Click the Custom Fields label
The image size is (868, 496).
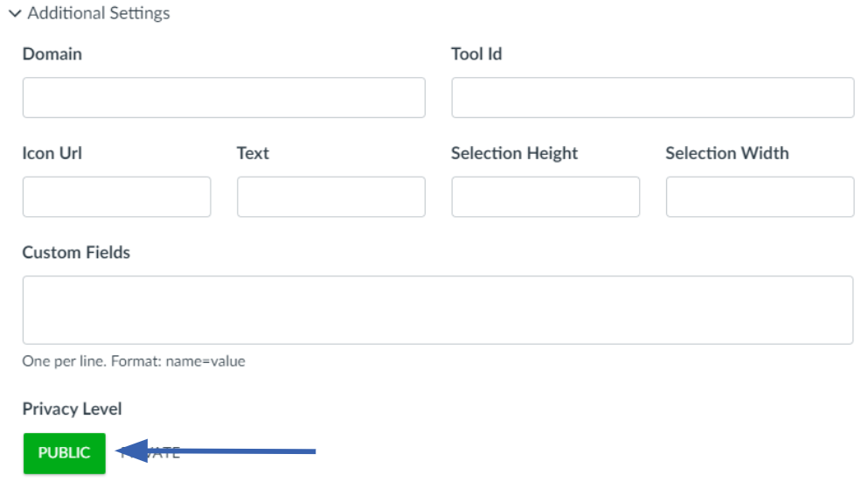76,252
